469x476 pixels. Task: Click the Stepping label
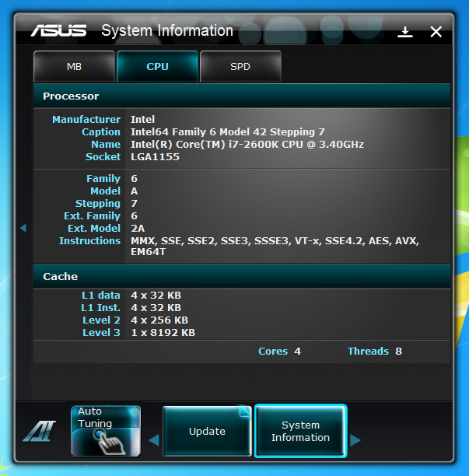pyautogui.click(x=98, y=204)
